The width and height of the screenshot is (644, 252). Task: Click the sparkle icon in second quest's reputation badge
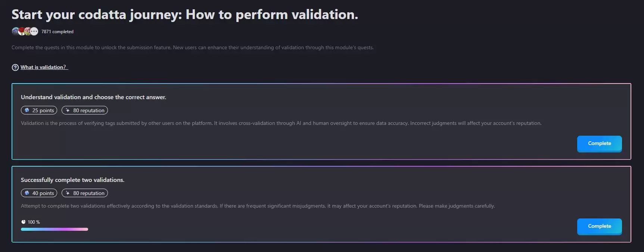[x=68, y=193]
